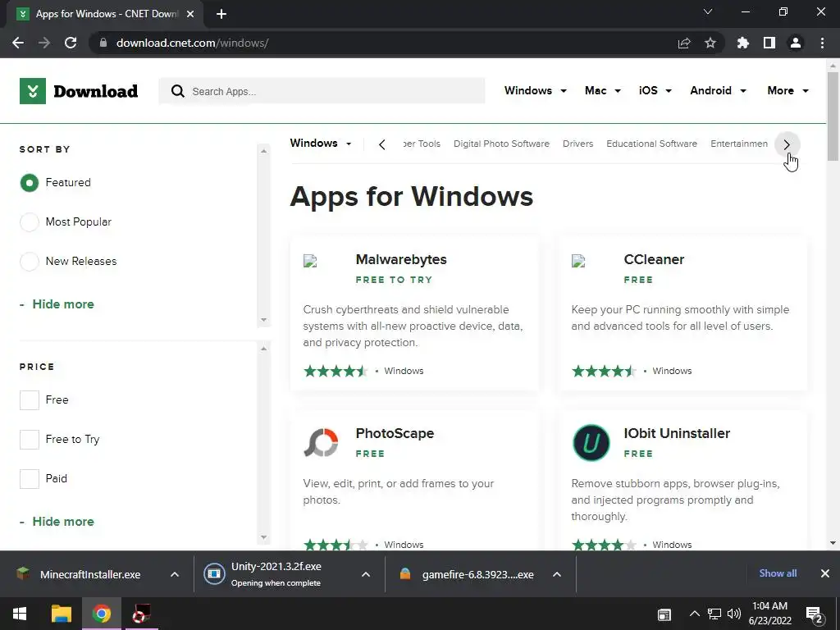Click the volume speaker tray icon
The image size is (840, 630).
[734, 614]
